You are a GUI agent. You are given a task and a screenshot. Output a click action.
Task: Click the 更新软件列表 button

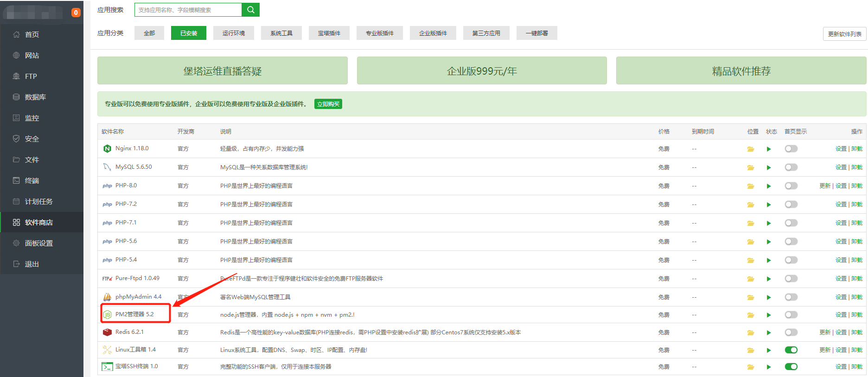[845, 34]
